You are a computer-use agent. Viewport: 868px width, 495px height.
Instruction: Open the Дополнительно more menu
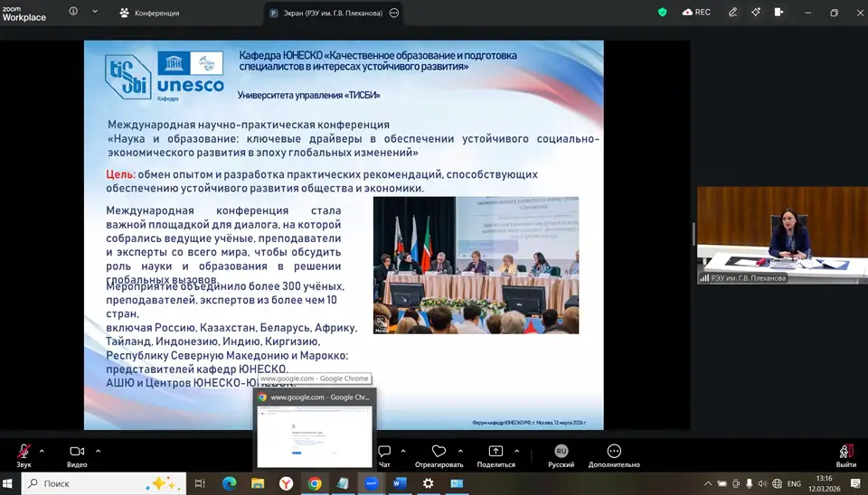614,453
